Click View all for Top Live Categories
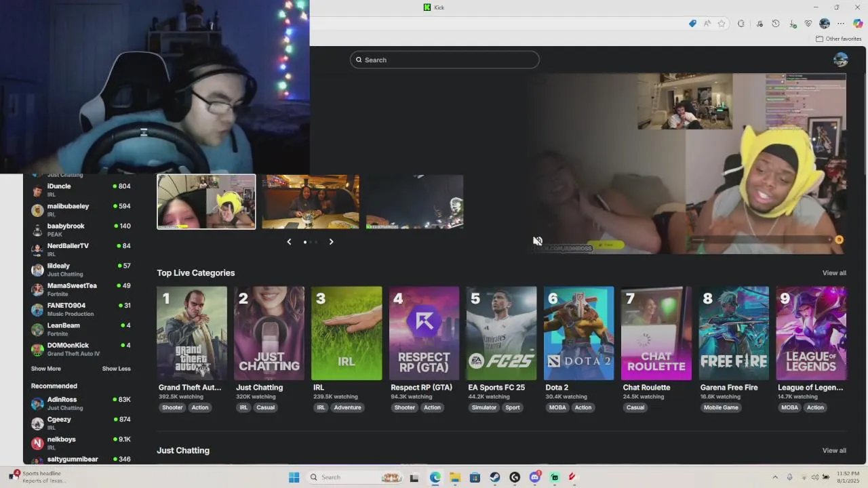This screenshot has height=488, width=868. coord(834,273)
